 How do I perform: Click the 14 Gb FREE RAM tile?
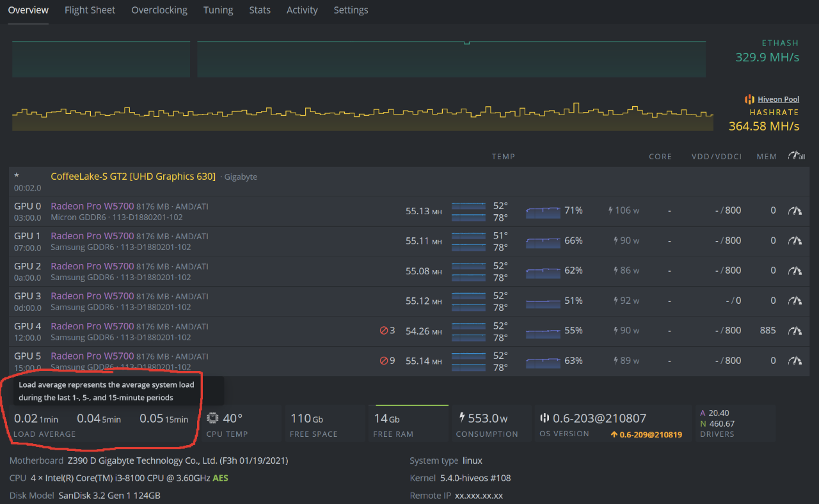pyautogui.click(x=409, y=423)
